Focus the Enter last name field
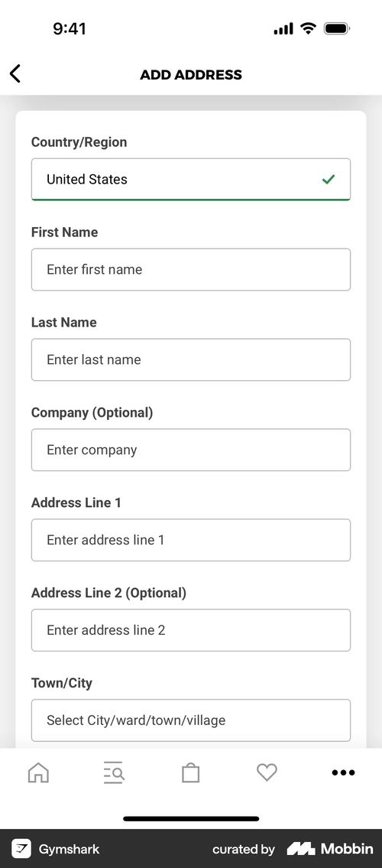382x868 pixels. pos(191,360)
